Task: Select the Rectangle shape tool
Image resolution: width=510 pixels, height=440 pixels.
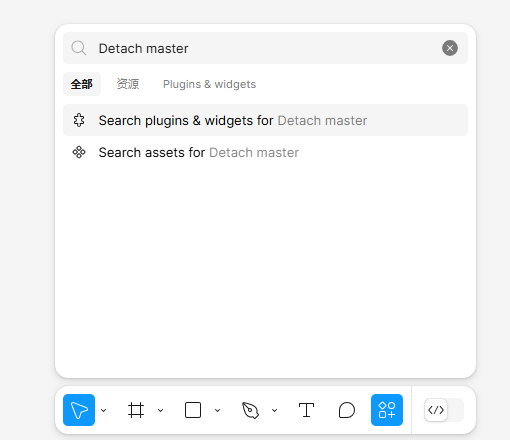Action: click(x=193, y=410)
